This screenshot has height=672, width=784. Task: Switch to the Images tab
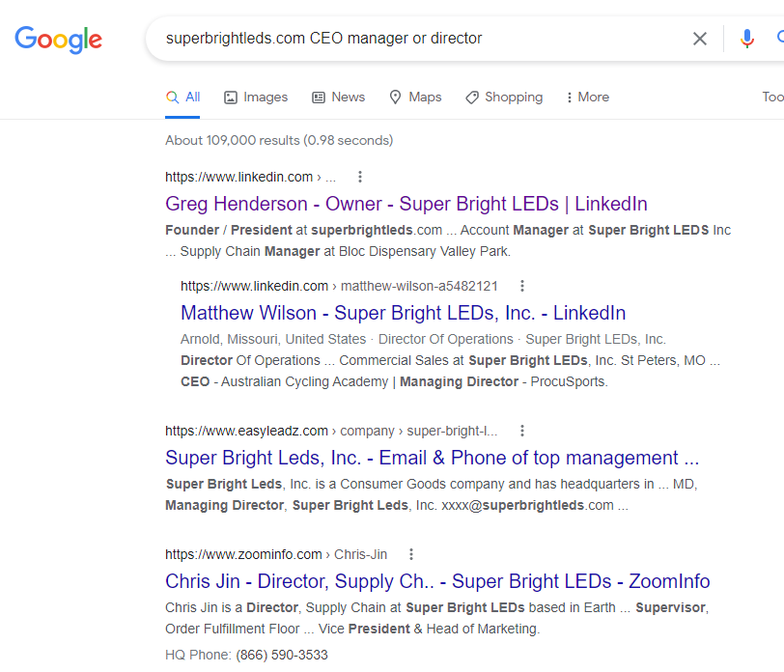256,97
